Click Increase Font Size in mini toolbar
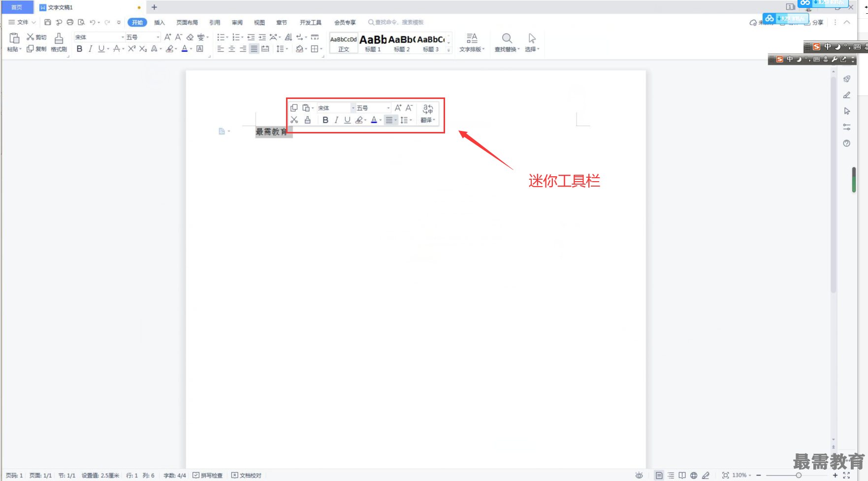Screen dimensions: 868x481 pyautogui.click(x=398, y=108)
